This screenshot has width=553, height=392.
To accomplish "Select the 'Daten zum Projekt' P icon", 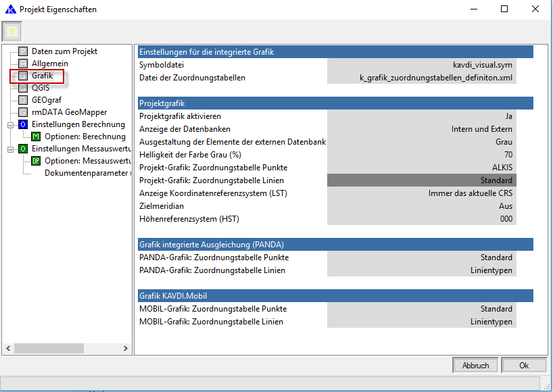I will 23,51.
